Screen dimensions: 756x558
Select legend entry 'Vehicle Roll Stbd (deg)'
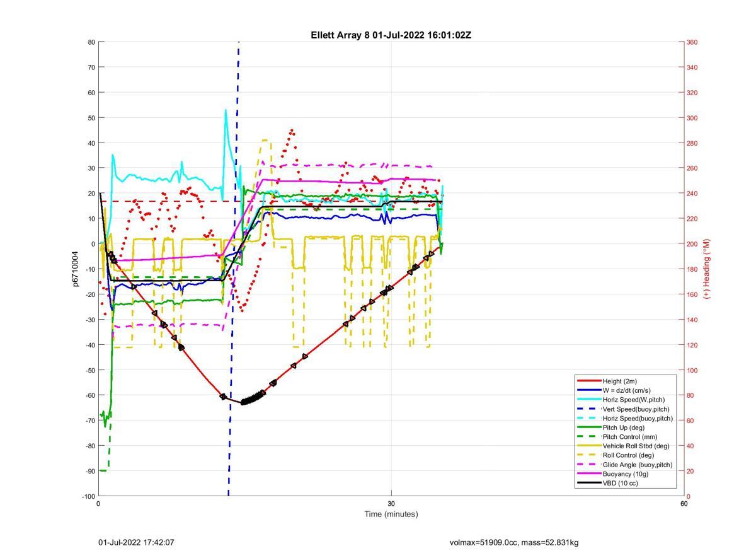tap(636, 446)
